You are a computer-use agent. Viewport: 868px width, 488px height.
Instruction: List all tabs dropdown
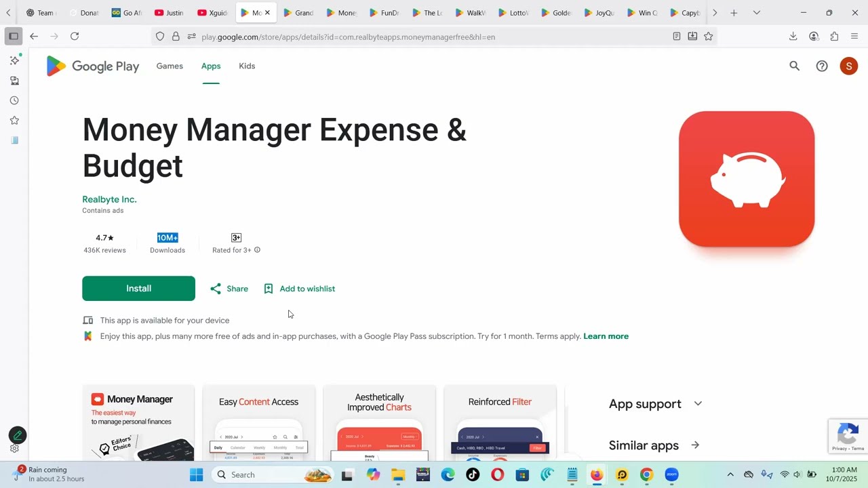point(757,13)
